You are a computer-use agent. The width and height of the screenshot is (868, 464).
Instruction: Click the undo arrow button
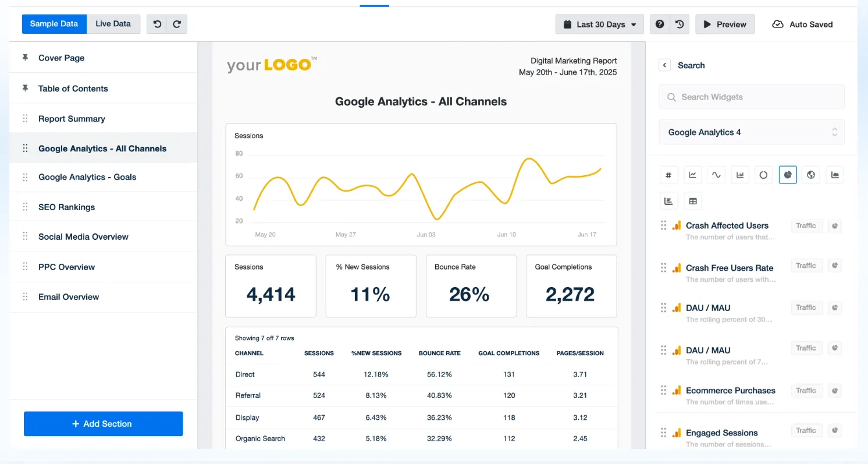click(157, 24)
